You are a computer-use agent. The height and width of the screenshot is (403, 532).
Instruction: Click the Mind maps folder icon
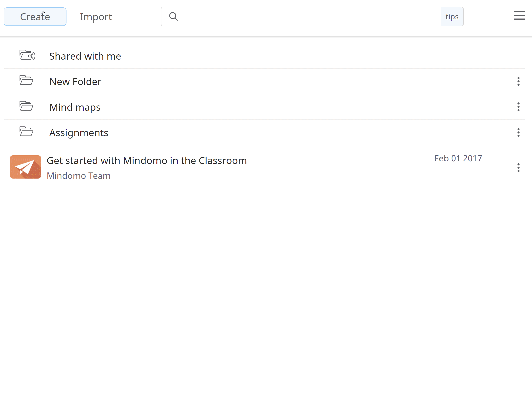[x=26, y=106]
